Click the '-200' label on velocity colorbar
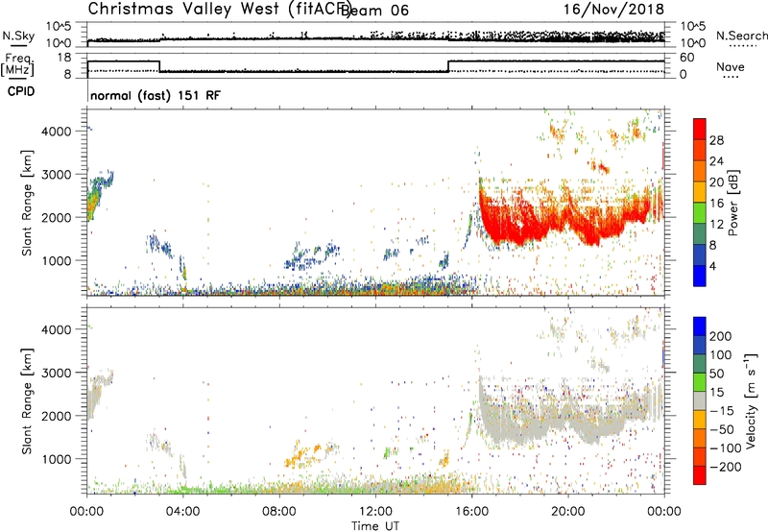Image resolution: width=768 pixels, height=532 pixels. [725, 467]
